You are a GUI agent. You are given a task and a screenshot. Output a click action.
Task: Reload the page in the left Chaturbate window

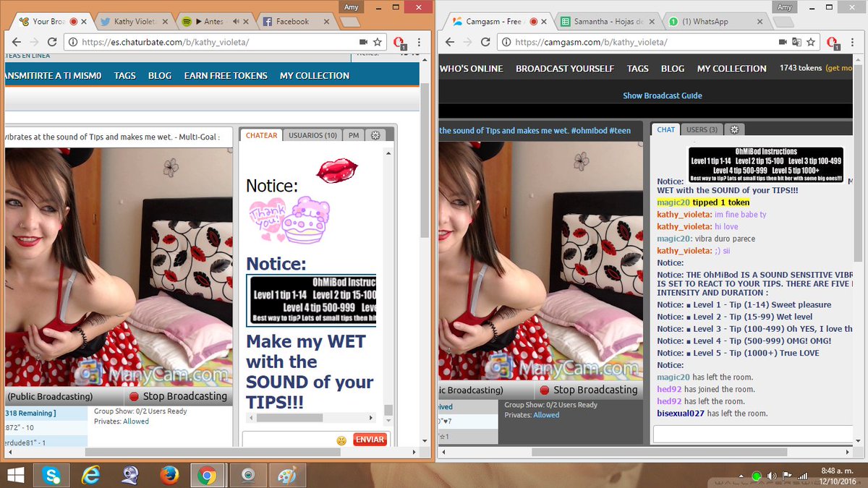point(54,42)
